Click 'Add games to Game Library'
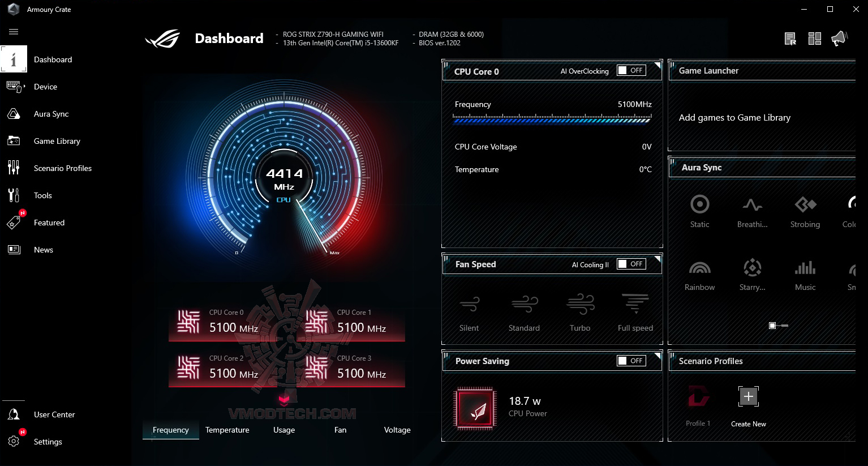This screenshot has width=868, height=466. (734, 118)
